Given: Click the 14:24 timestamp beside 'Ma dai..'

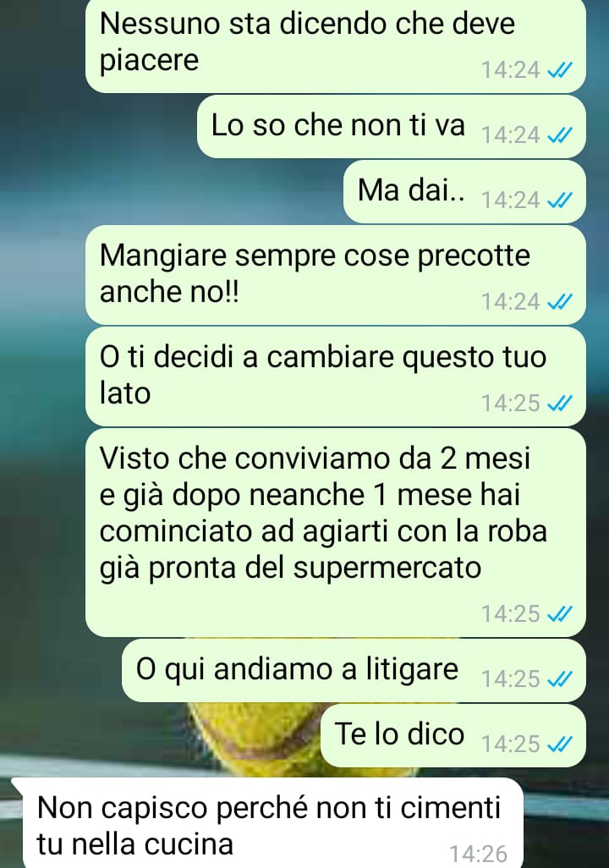Looking at the screenshot, I should (510, 201).
